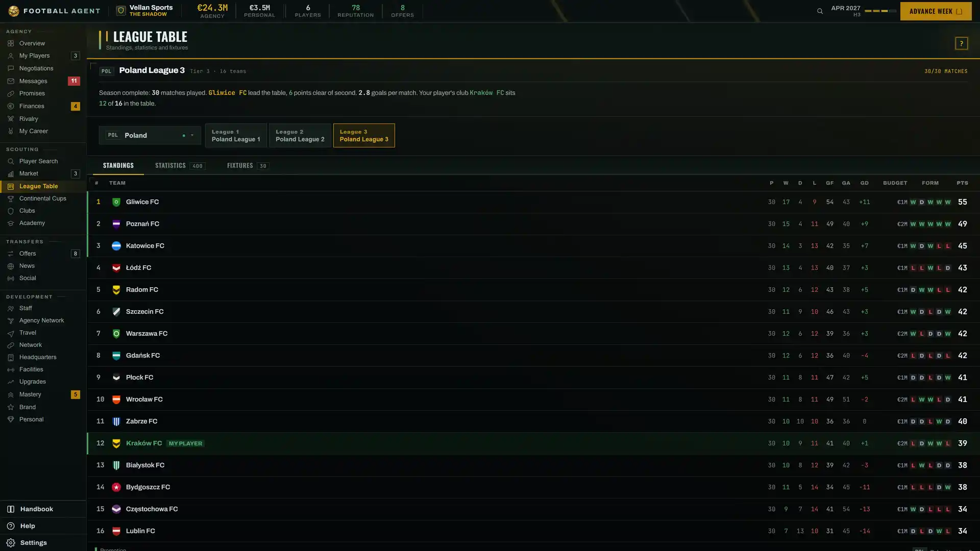Open My Players in the sidebar

pyautogui.click(x=43, y=56)
